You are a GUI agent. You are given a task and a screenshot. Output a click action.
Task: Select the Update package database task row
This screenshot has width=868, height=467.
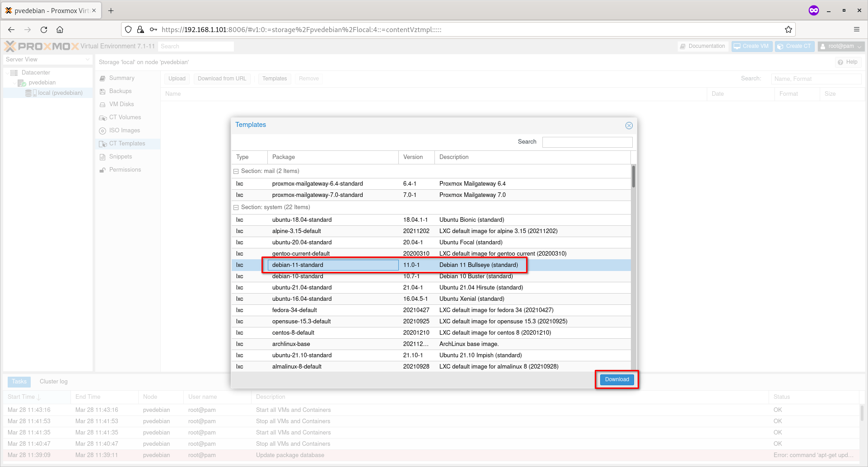(431, 455)
